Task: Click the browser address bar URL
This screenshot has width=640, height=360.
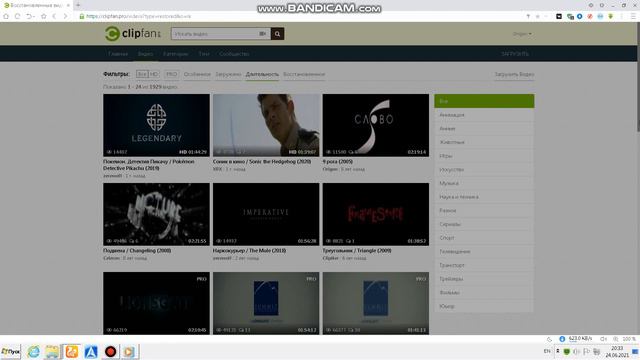Action: tap(139, 16)
